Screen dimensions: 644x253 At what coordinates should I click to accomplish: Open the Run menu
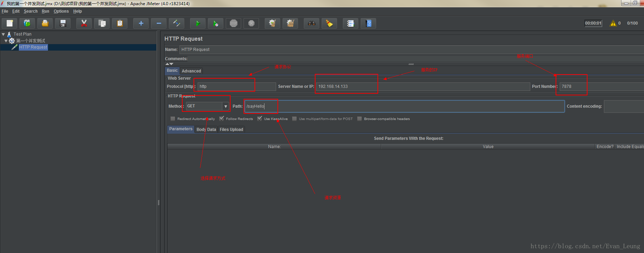coord(46,11)
